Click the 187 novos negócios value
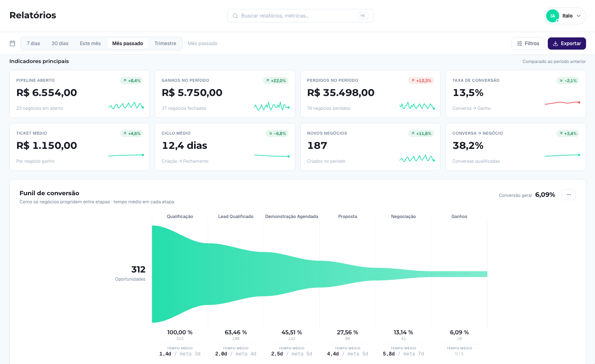The height and width of the screenshot is (364, 595). click(317, 146)
